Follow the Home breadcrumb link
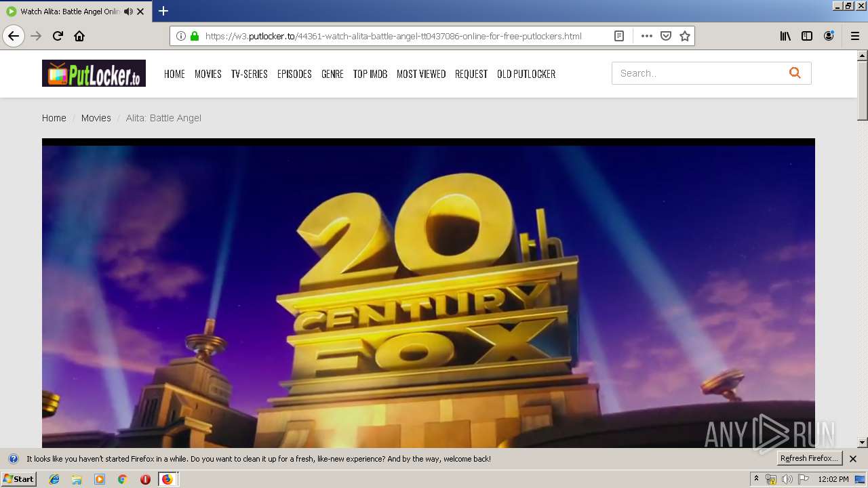Viewport: 868px width, 488px height. [x=54, y=118]
